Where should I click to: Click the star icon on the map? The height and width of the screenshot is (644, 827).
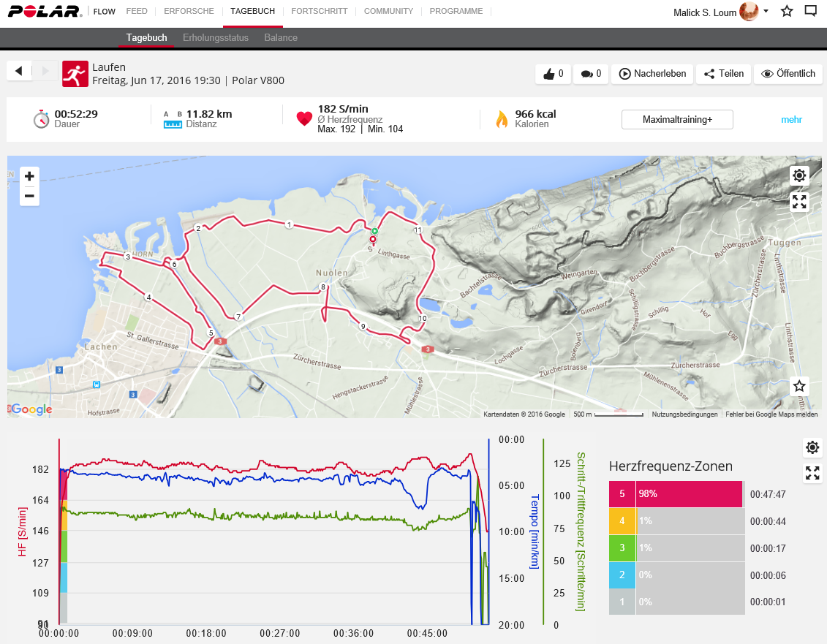[x=799, y=386]
